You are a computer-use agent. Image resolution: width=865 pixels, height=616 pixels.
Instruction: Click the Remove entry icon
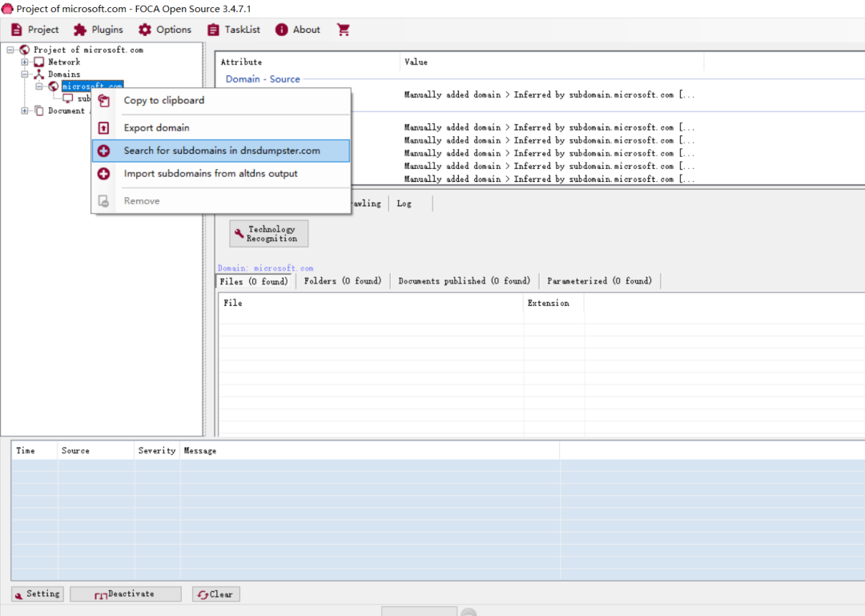(103, 201)
